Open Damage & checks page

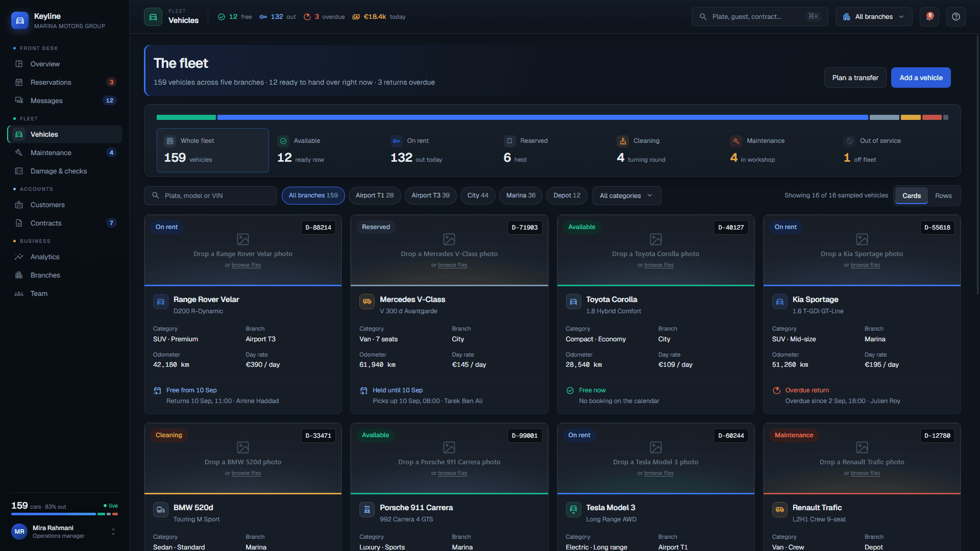pyautogui.click(x=65, y=171)
